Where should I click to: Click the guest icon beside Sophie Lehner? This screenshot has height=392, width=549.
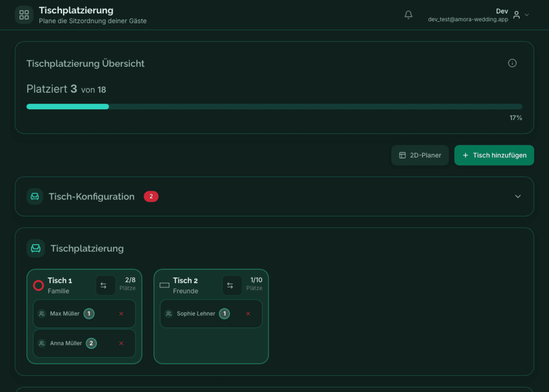(x=169, y=313)
